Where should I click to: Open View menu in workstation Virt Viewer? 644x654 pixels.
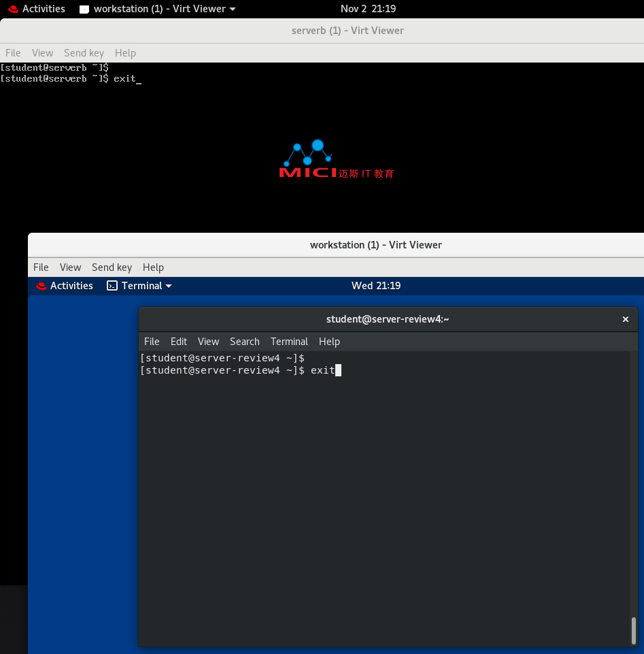tap(70, 267)
